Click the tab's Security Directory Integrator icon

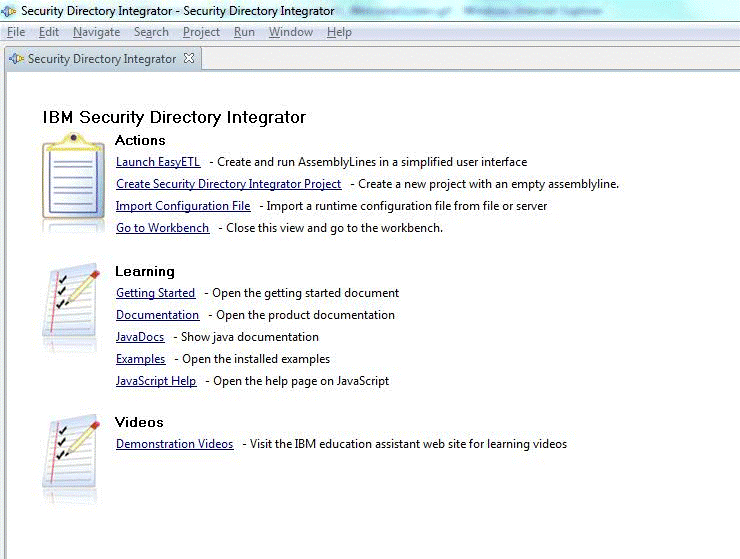pyautogui.click(x=17, y=59)
